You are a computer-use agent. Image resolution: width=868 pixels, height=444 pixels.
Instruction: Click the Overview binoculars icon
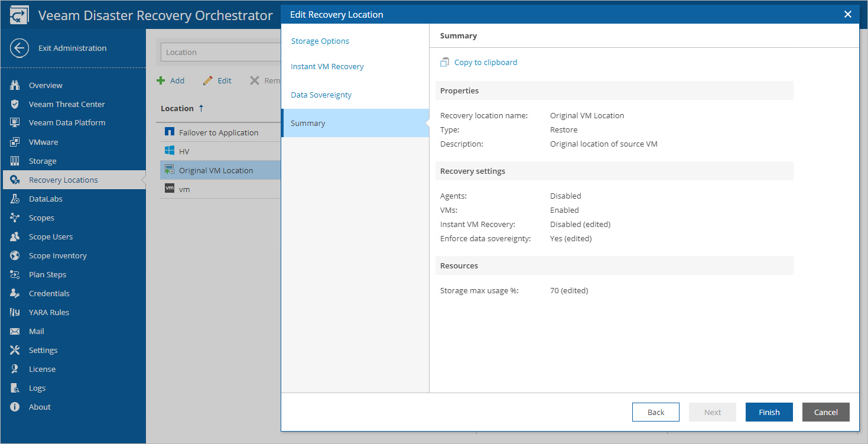click(15, 85)
